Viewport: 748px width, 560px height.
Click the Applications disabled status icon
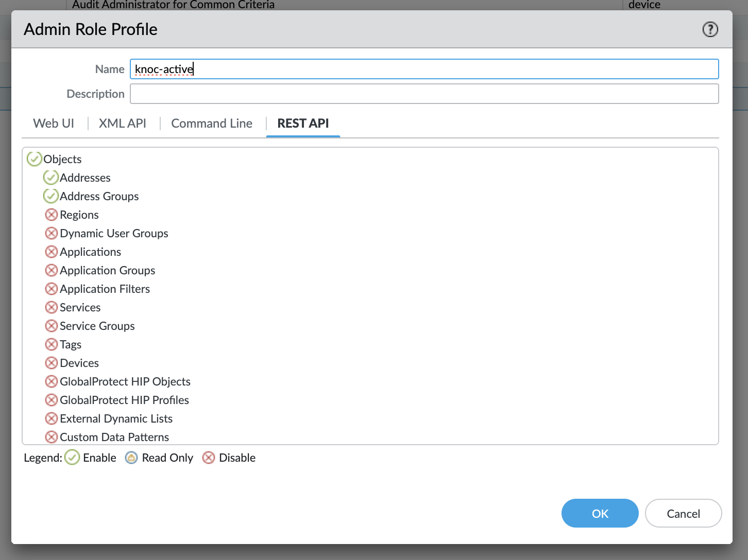[x=51, y=252]
